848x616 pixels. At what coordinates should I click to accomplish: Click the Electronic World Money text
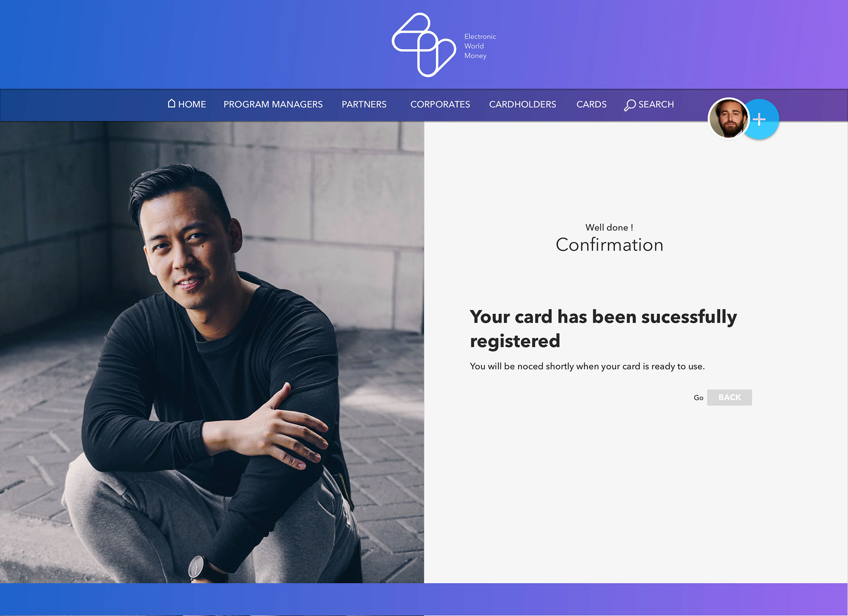coord(480,46)
